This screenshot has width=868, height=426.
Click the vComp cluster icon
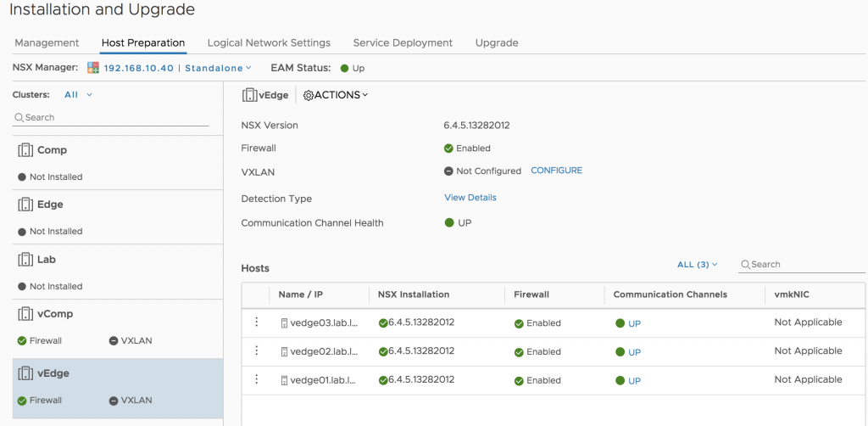[25, 313]
